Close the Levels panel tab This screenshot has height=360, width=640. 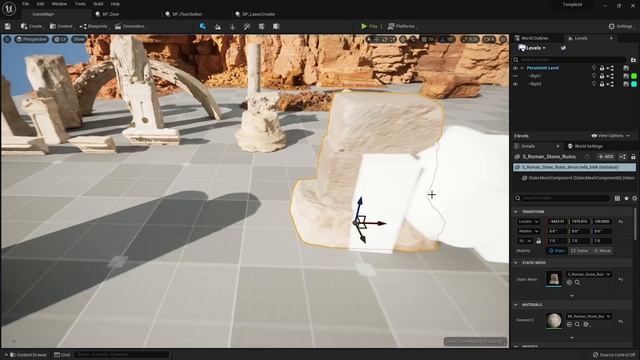tap(611, 38)
